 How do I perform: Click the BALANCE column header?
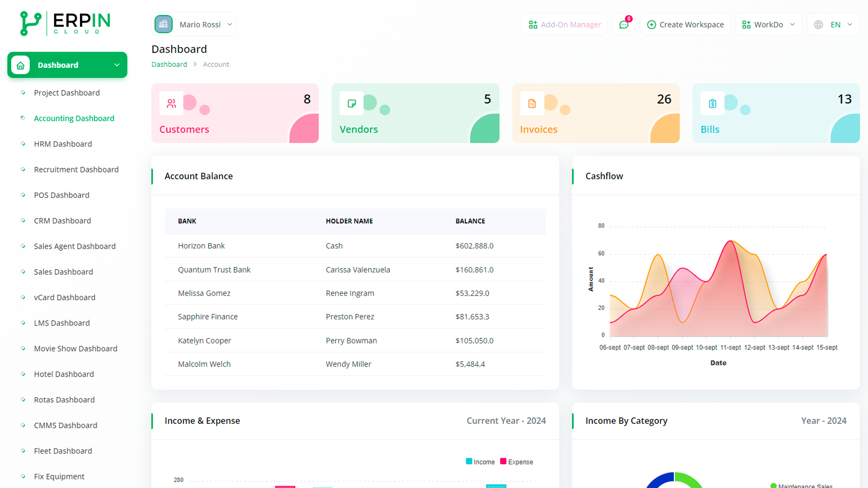pos(470,221)
